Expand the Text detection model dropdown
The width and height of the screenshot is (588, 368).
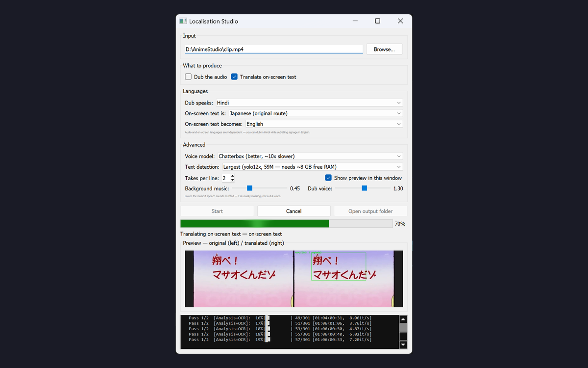point(312,167)
